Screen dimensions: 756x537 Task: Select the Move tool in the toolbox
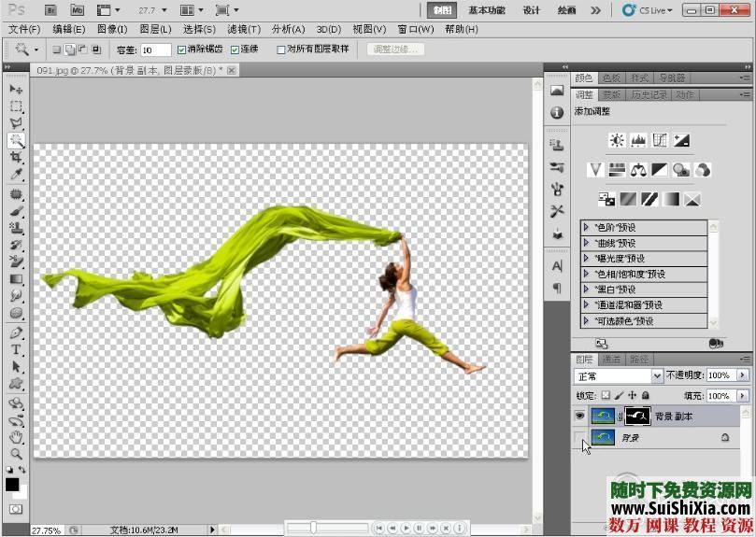16,89
